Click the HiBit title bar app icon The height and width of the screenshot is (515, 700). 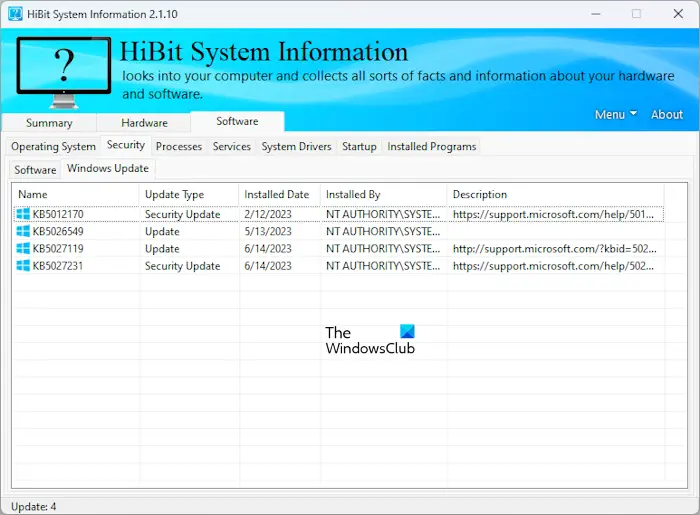(x=14, y=14)
